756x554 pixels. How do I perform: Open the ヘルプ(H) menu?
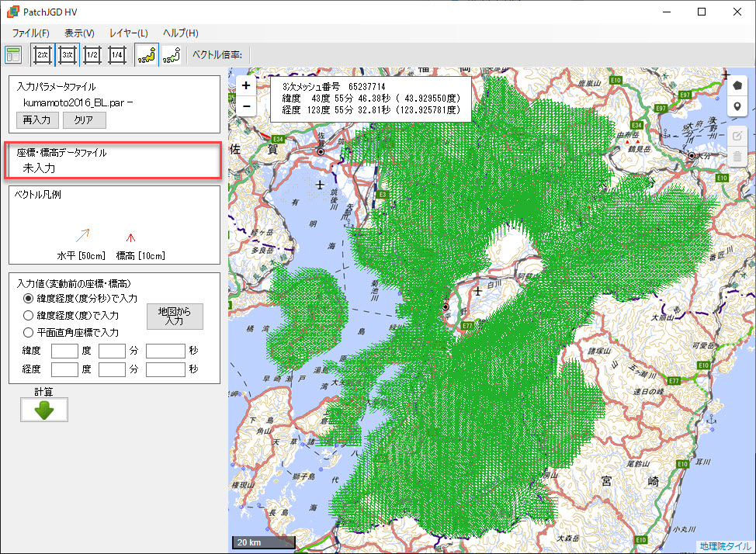(x=180, y=33)
